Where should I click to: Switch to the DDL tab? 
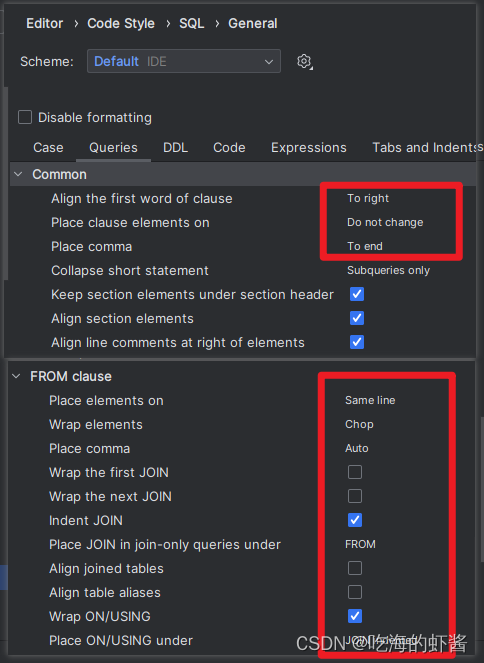175,148
